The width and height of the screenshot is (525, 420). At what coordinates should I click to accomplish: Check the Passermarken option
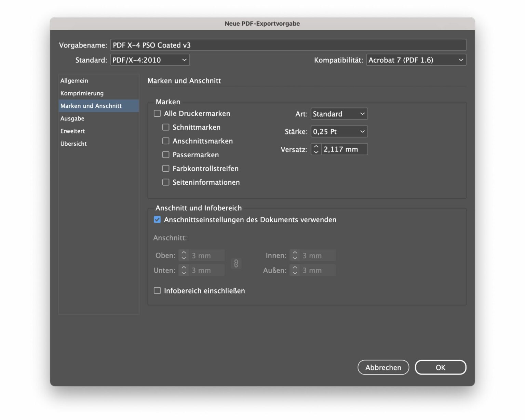coord(166,155)
